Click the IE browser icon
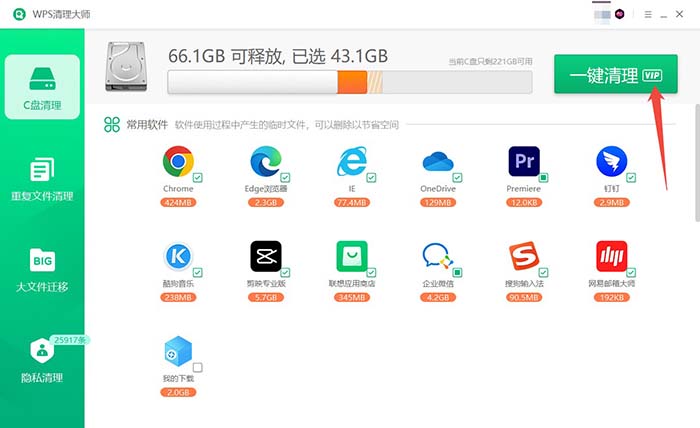 (x=352, y=161)
